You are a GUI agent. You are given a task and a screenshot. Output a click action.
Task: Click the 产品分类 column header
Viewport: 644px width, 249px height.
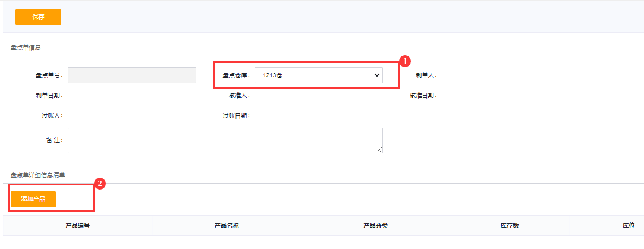pos(375,226)
